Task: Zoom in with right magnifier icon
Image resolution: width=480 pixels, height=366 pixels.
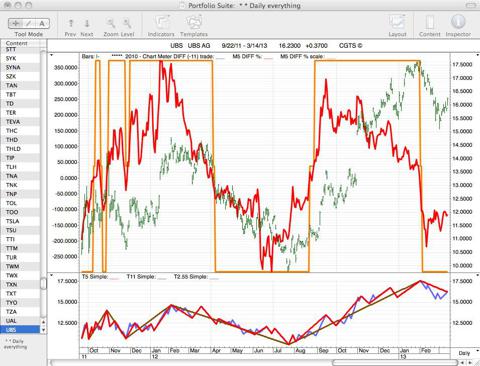Action: [127, 23]
